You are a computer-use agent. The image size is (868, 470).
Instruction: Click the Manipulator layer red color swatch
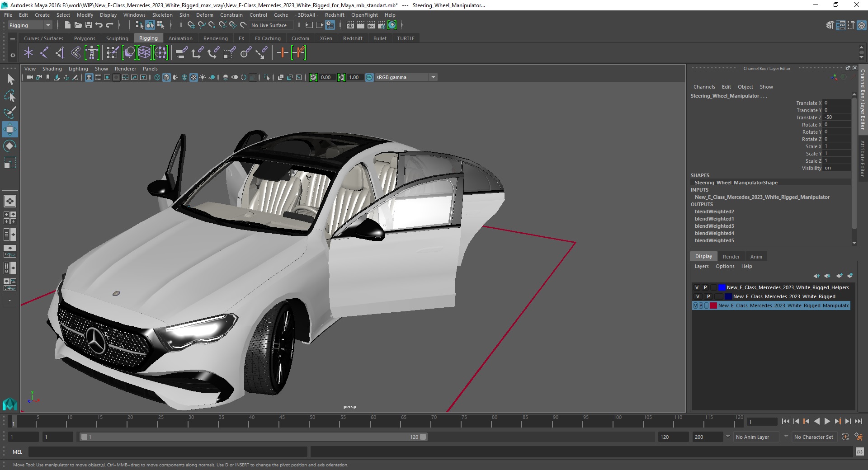tap(713, 305)
